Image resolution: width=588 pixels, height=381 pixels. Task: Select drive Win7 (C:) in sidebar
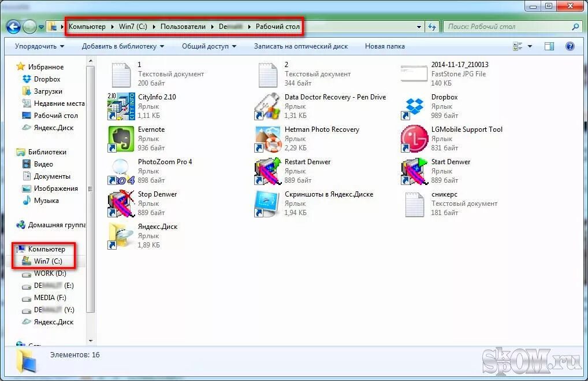click(x=47, y=261)
